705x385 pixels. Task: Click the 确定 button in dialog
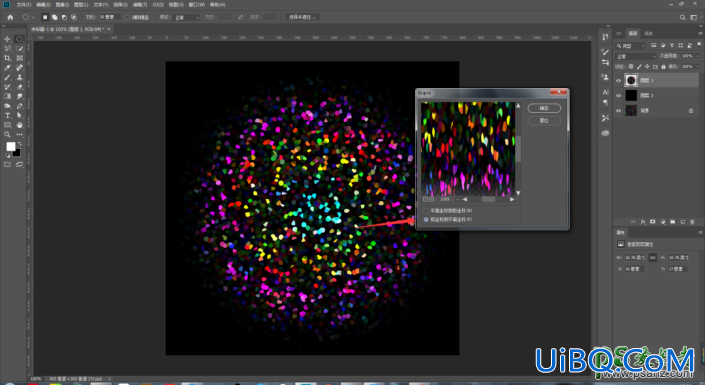click(x=544, y=108)
